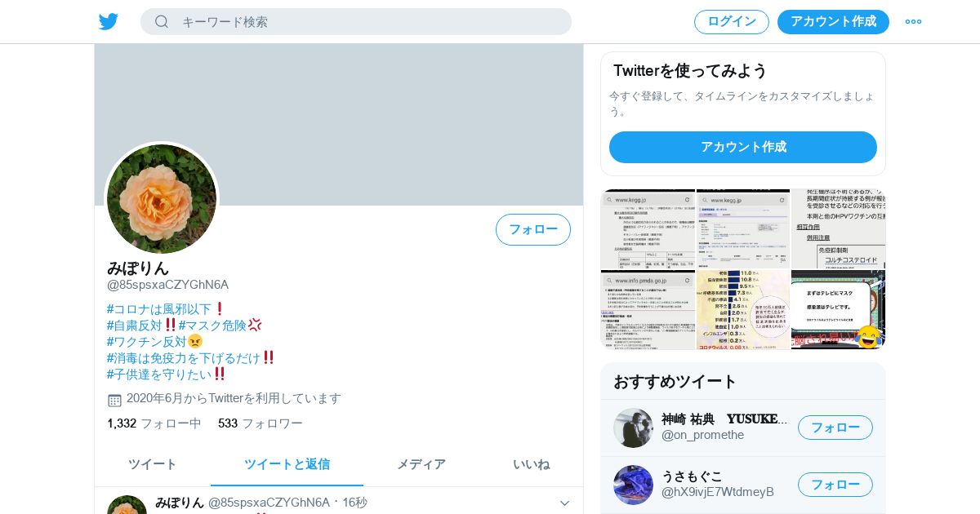
Task: Click the sidebar アカウント作成 button
Action: 743,147
